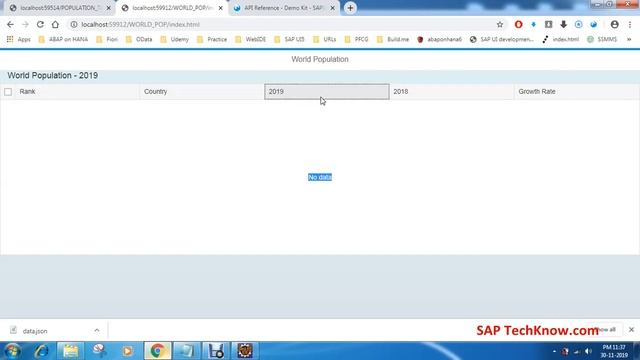
Task: Click the World Population - 2019 title
Action: (53, 76)
